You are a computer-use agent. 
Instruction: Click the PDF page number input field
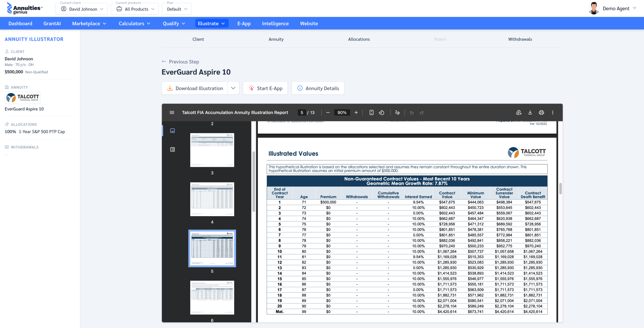(302, 113)
